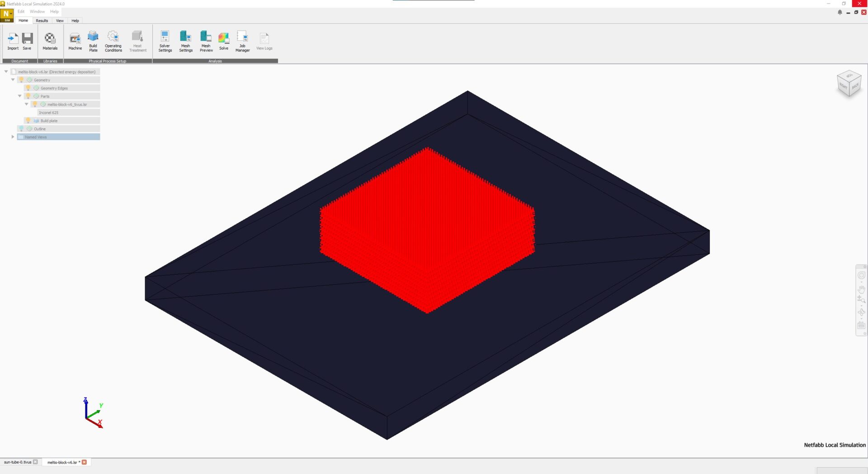The width and height of the screenshot is (868, 474).
Task: Start the Solve process
Action: (x=224, y=40)
